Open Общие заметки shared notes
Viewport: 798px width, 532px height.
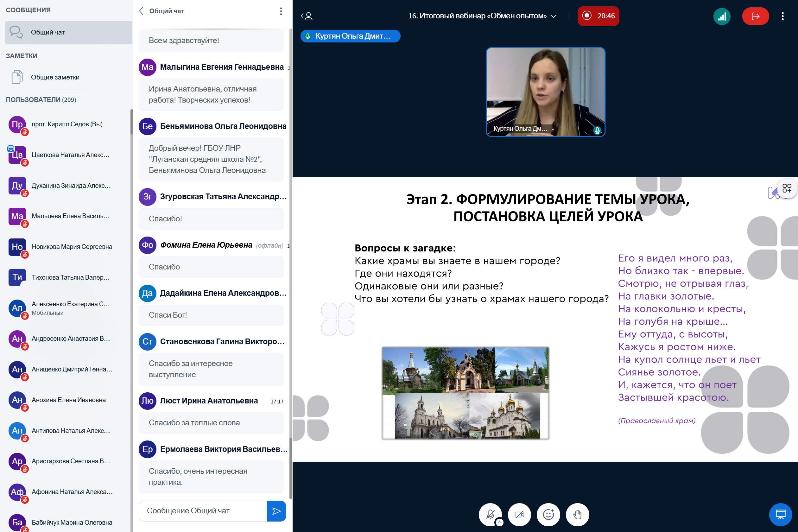tap(55, 77)
